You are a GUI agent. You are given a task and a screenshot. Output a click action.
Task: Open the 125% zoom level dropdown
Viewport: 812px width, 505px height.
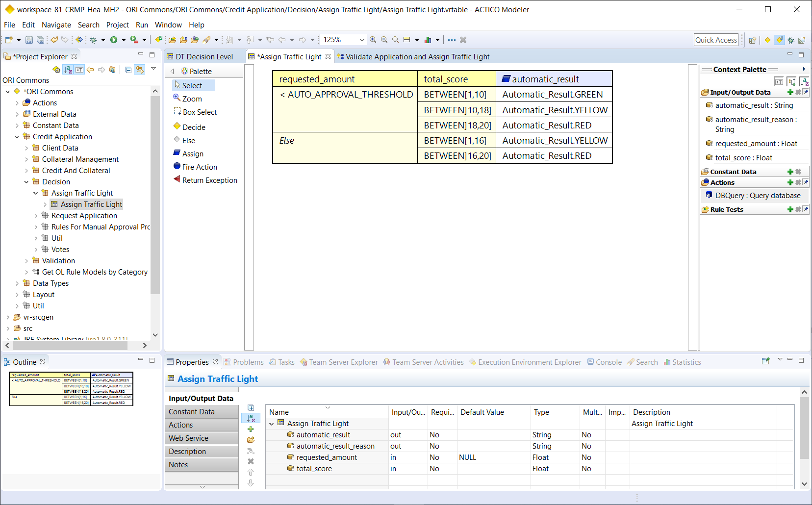click(x=362, y=40)
